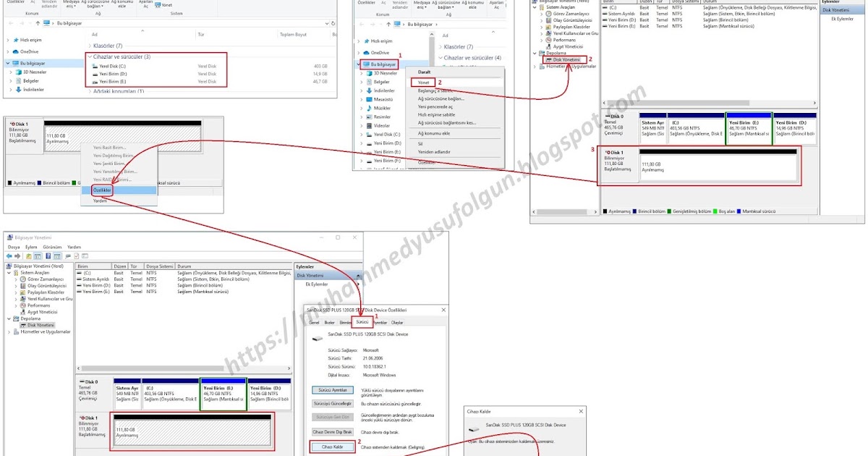Click Dosya Sistemi column header in Computer Management with menu bar
Viewport: 868px width, 456px height.
pyautogui.click(x=160, y=266)
